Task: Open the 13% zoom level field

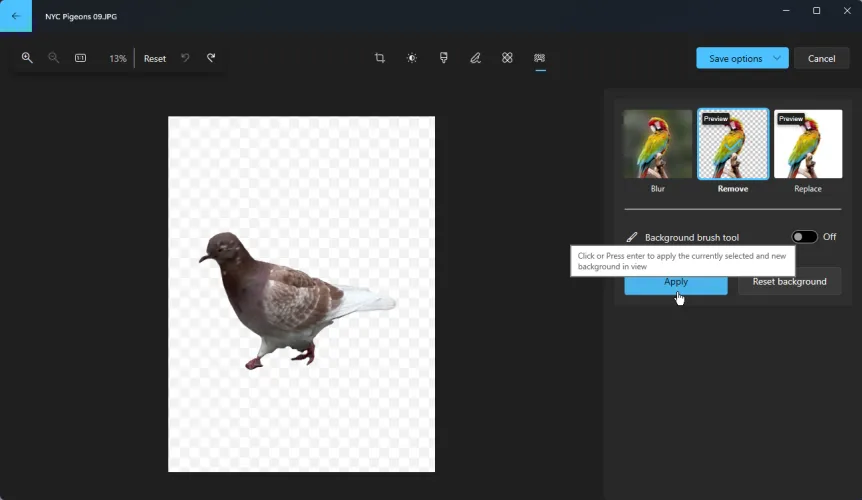Action: click(x=117, y=58)
